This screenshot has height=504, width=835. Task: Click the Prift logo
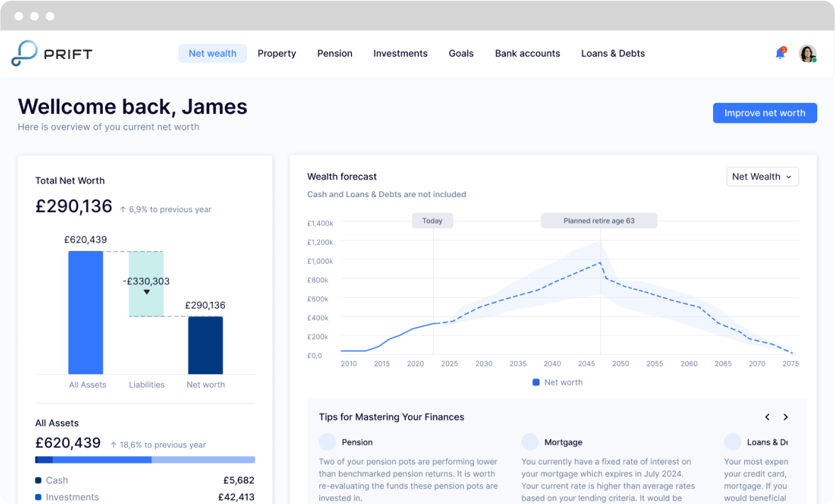click(x=51, y=53)
